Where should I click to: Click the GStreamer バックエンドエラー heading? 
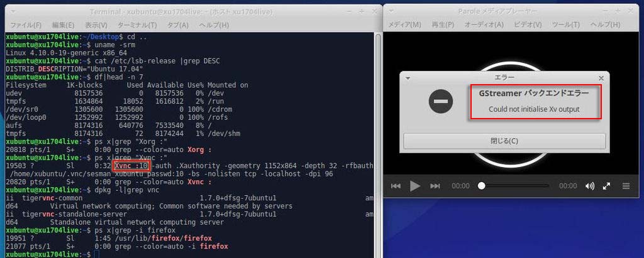point(533,93)
